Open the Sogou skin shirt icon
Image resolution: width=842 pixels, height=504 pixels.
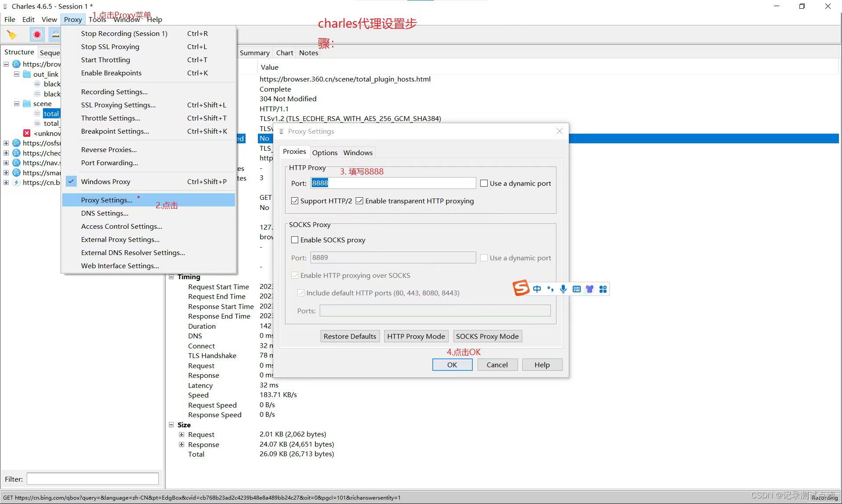point(589,289)
